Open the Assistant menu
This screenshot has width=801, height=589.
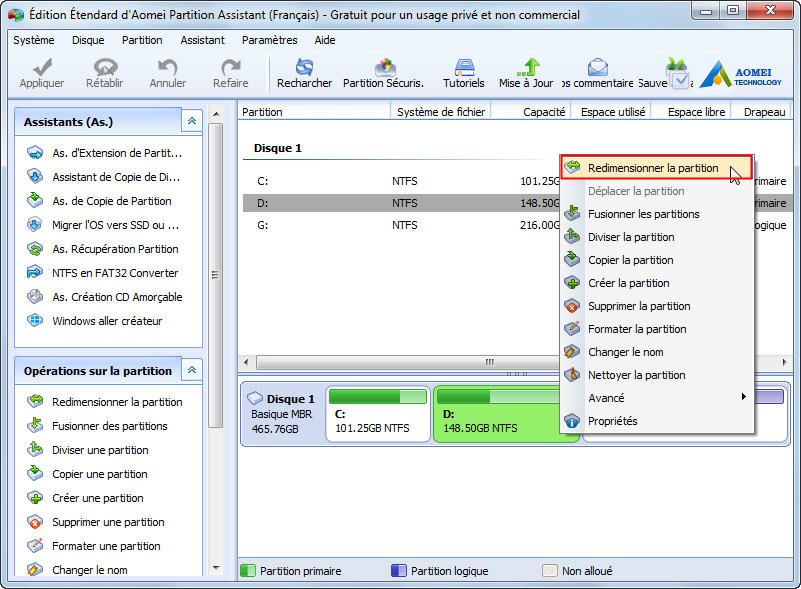pos(202,40)
